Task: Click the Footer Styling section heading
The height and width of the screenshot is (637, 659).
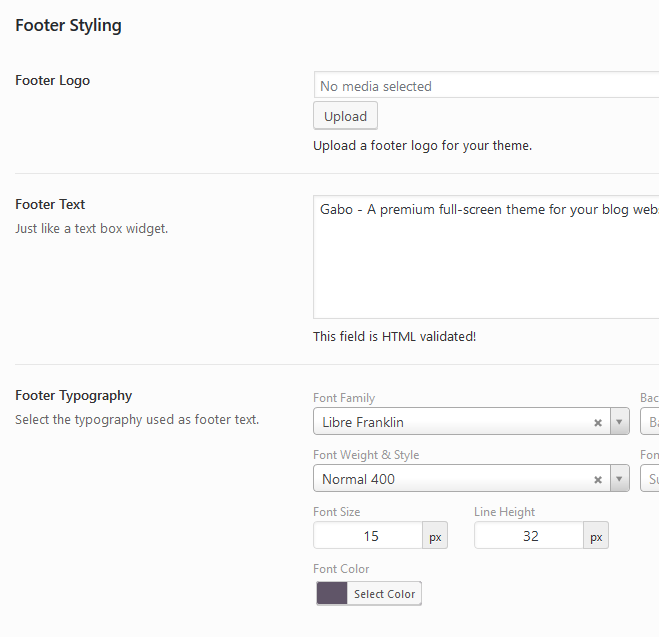Action: coord(68,26)
